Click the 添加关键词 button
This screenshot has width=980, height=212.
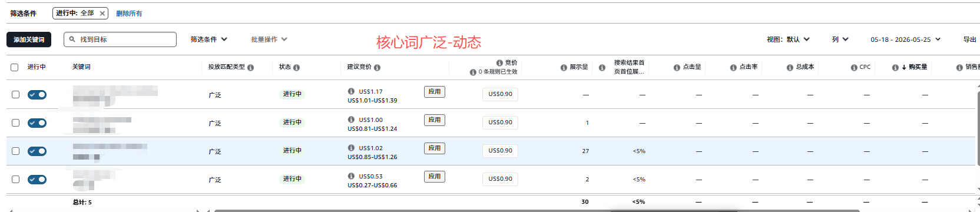click(x=29, y=39)
